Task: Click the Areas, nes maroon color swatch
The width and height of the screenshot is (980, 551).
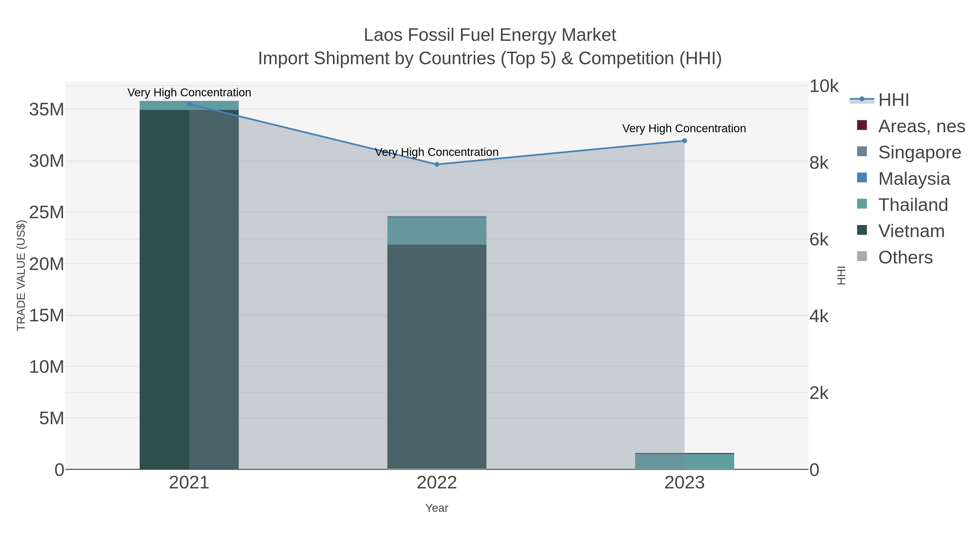Action: 862,125
